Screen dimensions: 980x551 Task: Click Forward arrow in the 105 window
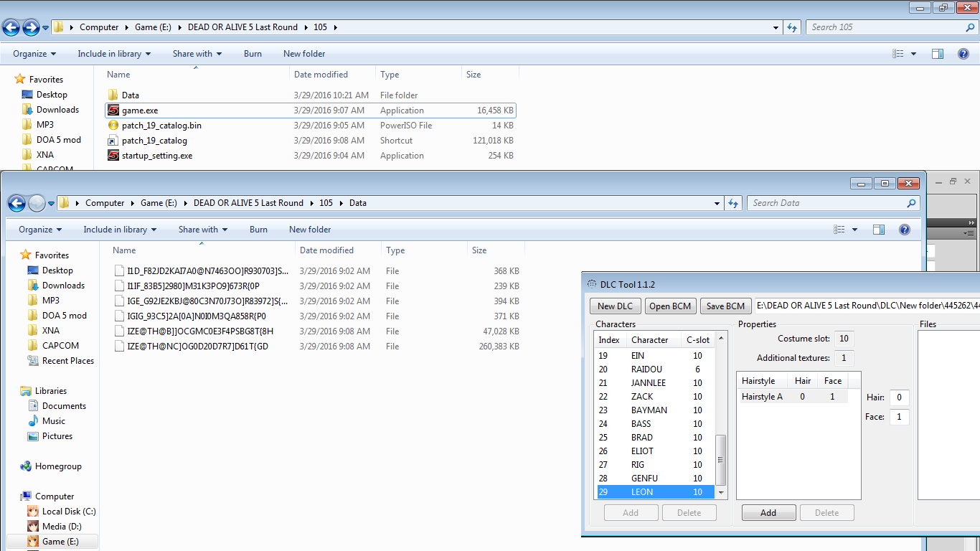31,28
